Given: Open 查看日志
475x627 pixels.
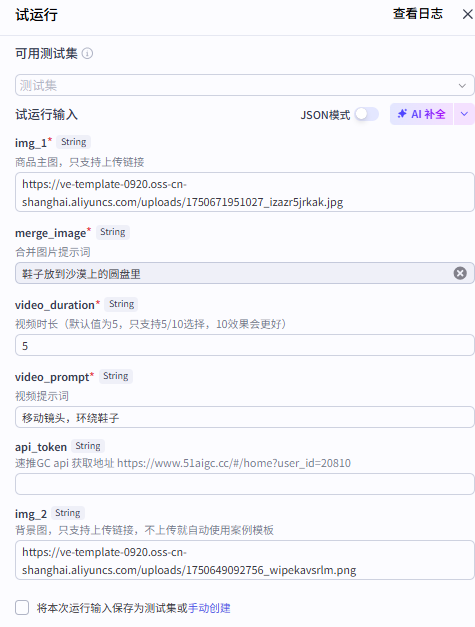Looking at the screenshot, I should 417,14.
